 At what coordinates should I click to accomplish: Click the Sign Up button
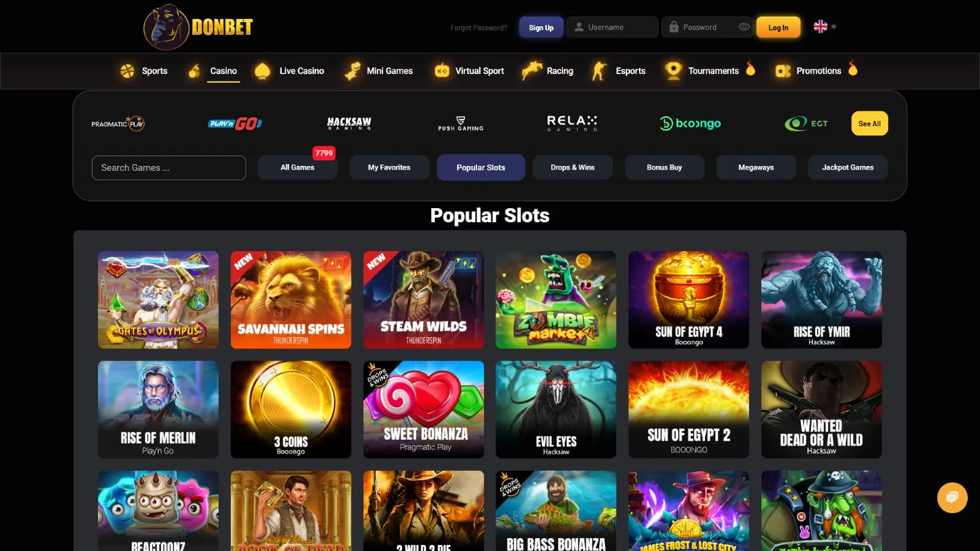coord(541,28)
